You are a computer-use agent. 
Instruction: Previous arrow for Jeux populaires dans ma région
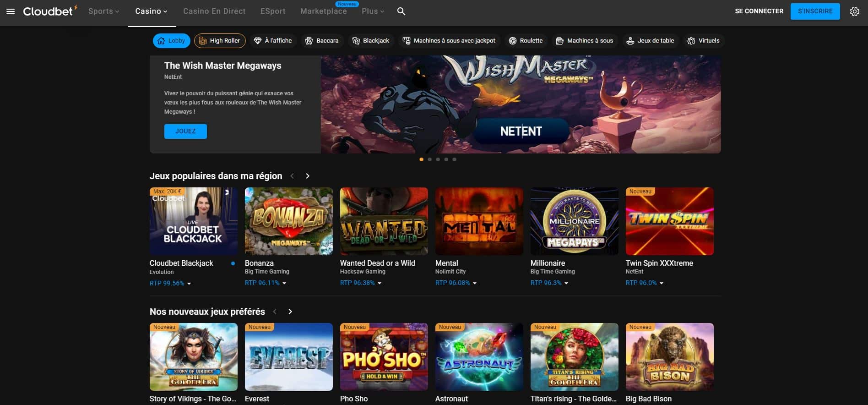click(x=293, y=176)
